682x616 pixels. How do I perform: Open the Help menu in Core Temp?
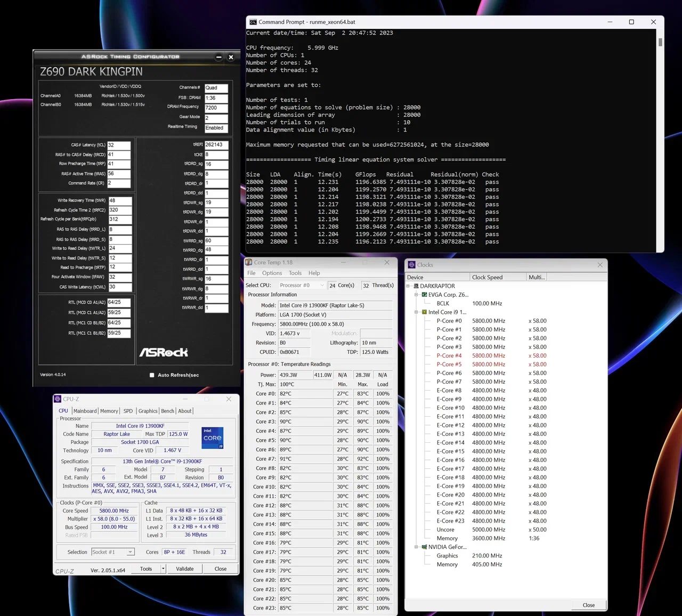point(314,273)
